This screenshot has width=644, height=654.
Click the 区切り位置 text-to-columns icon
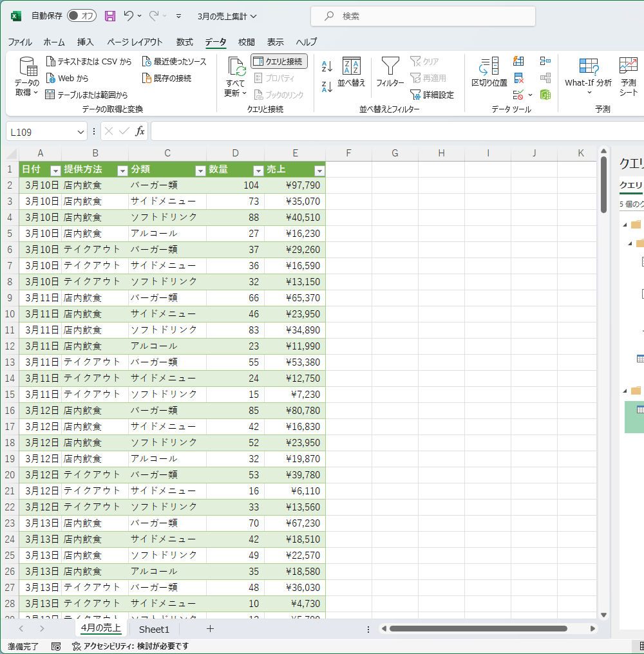pyautogui.click(x=489, y=71)
